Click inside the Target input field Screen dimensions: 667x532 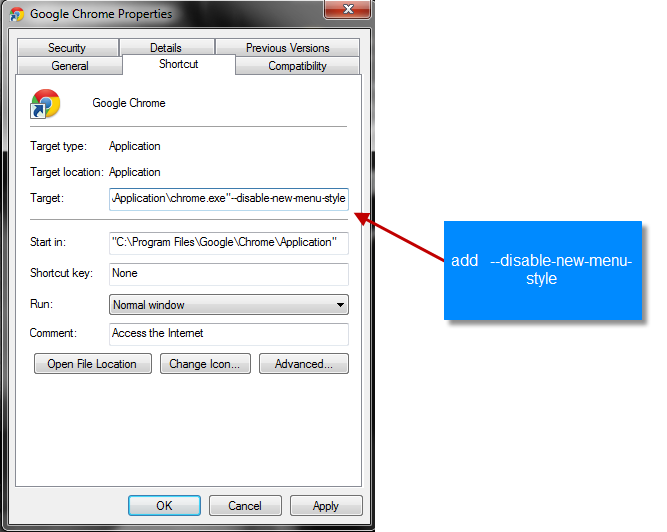(229, 199)
